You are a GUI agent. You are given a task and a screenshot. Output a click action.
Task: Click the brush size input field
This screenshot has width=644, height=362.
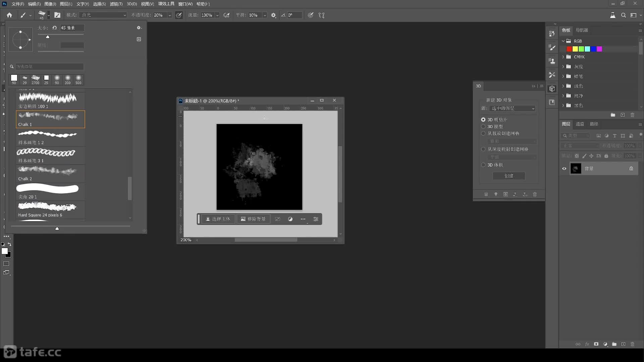72,28
